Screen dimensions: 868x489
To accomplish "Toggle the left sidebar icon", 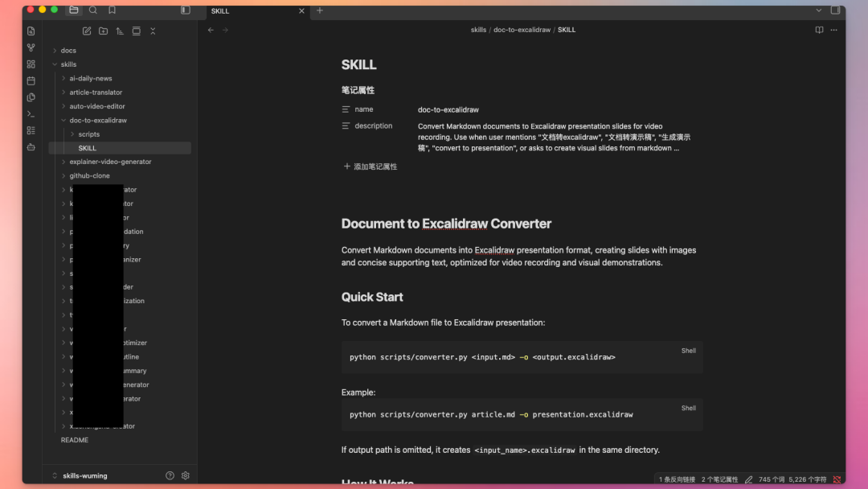I will pyautogui.click(x=186, y=10).
